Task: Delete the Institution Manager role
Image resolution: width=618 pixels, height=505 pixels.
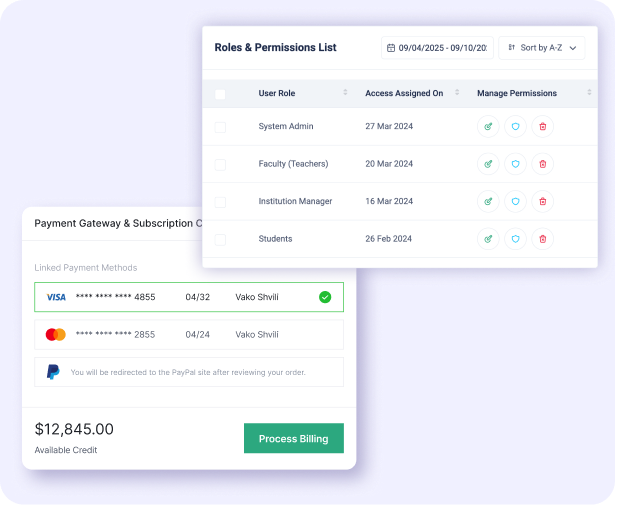Action: coord(542,201)
